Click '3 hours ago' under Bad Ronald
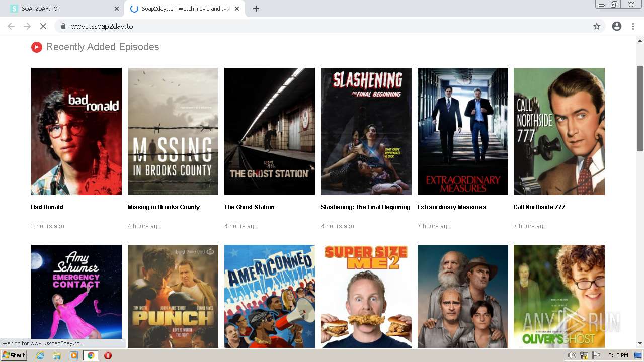Viewport: 644px width, 362px height. click(x=48, y=226)
